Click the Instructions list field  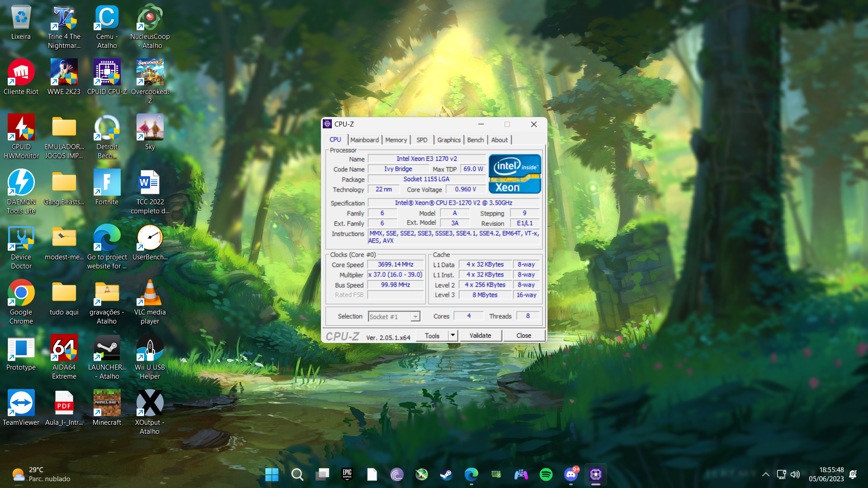click(x=454, y=237)
